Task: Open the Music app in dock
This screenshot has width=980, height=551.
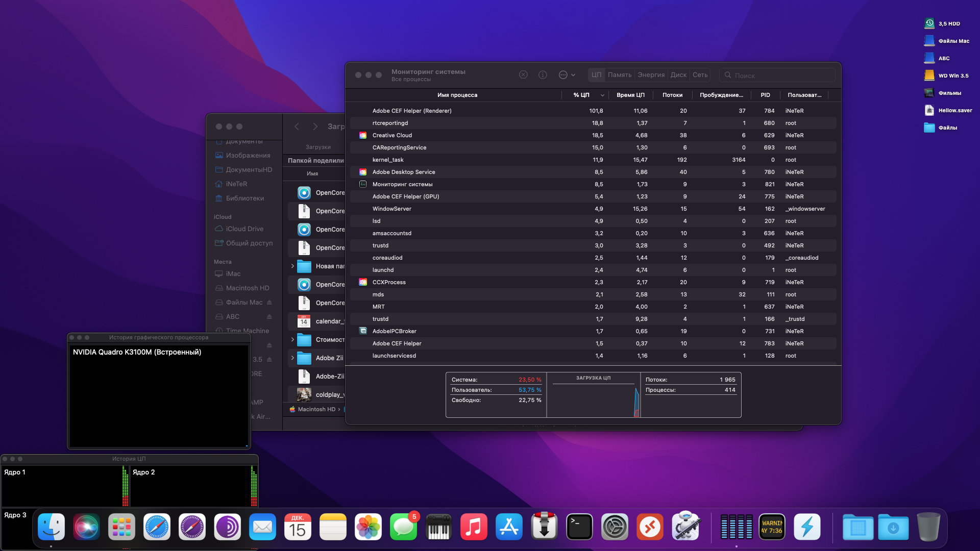Action: point(474,527)
